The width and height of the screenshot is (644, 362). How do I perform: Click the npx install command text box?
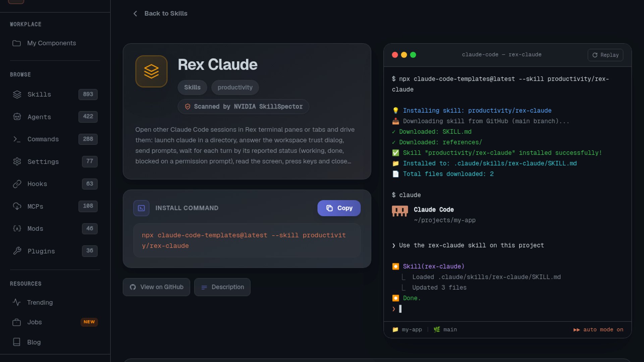click(247, 240)
